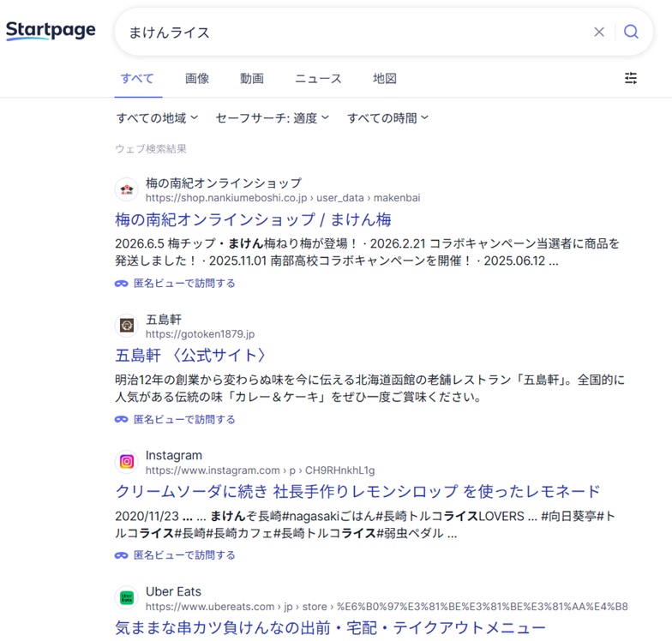Click the 梅の南紀 site favicon
672x641 pixels.
127,189
